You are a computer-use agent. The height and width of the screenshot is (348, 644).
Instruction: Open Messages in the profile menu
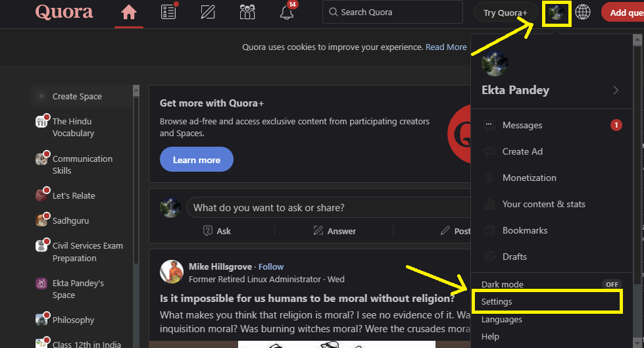522,125
